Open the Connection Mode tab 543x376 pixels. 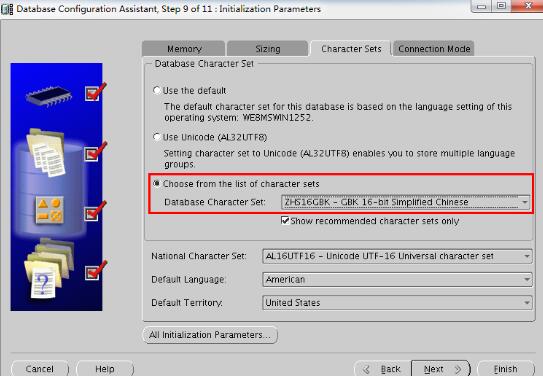[x=434, y=49]
